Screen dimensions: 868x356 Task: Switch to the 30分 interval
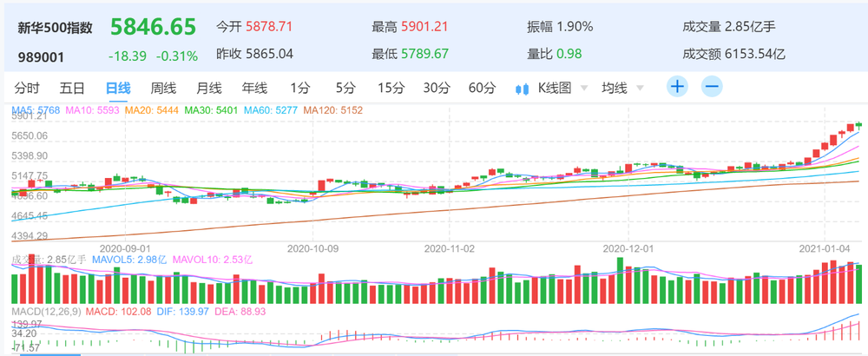tap(436, 88)
